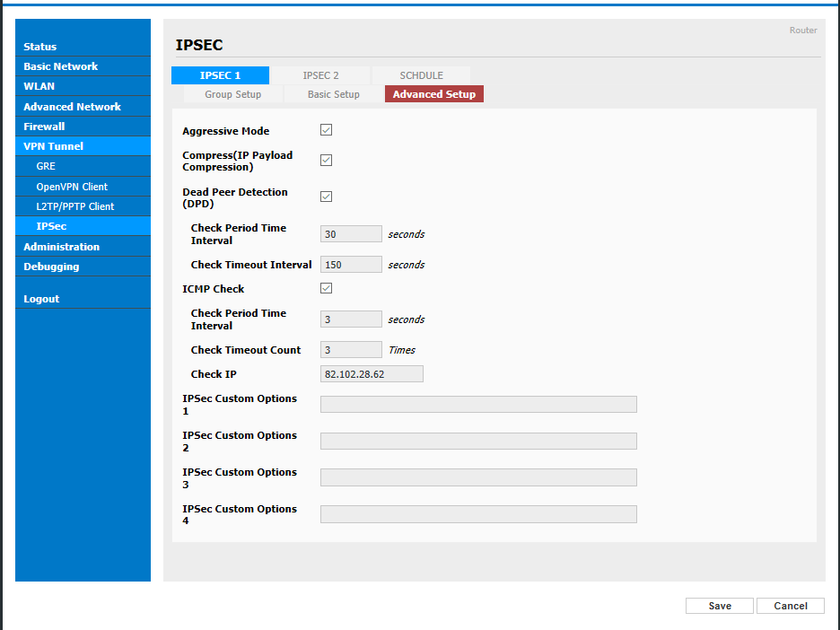
Task: Click the IPSEC page heading
Action: pyautogui.click(x=199, y=45)
